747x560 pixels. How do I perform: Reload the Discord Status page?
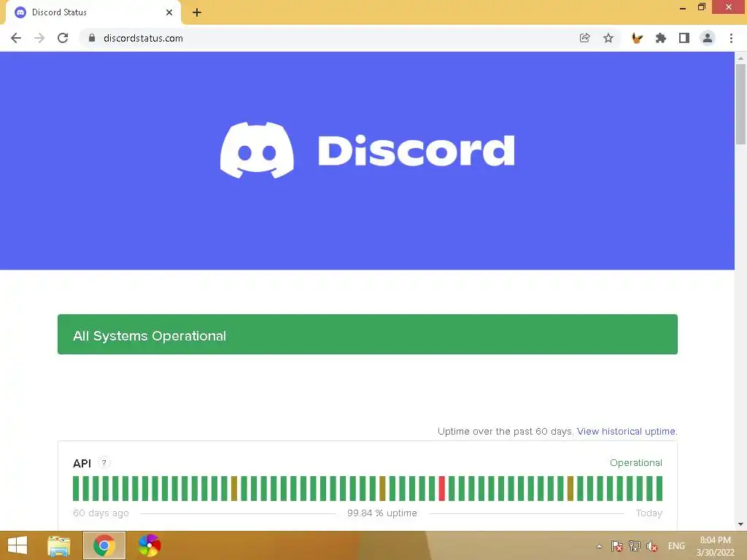63,38
